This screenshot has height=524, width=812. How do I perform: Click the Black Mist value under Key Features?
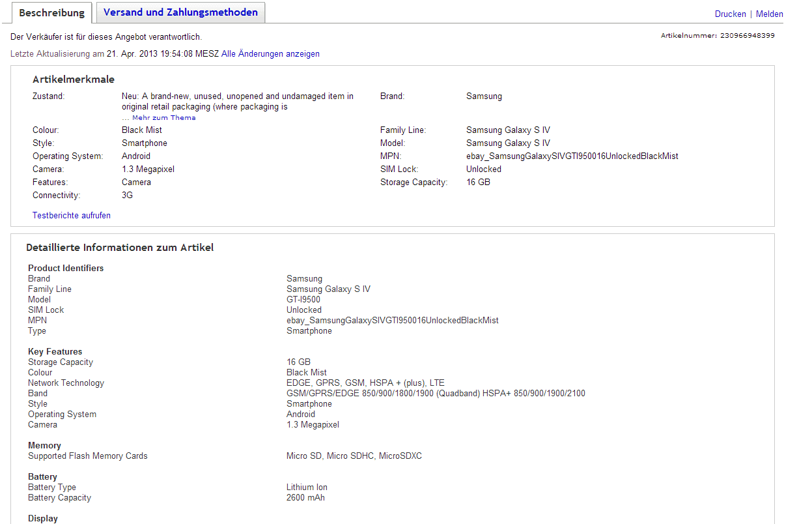tap(306, 373)
